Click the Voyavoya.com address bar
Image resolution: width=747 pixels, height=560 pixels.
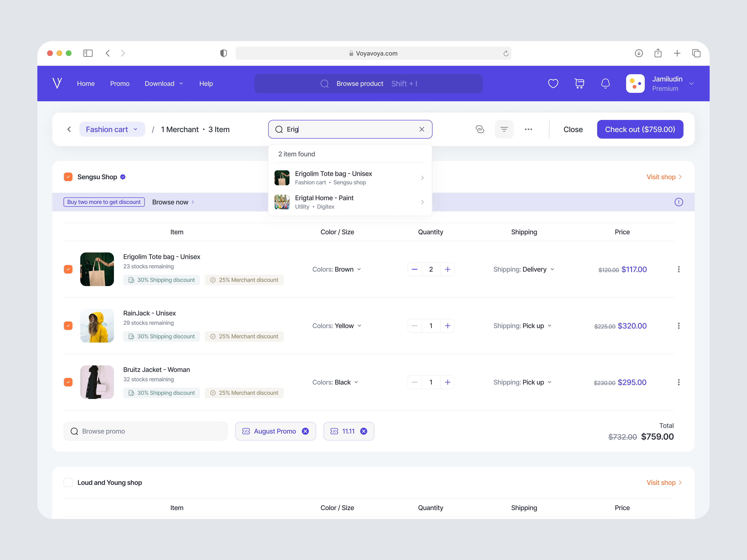[x=373, y=53]
